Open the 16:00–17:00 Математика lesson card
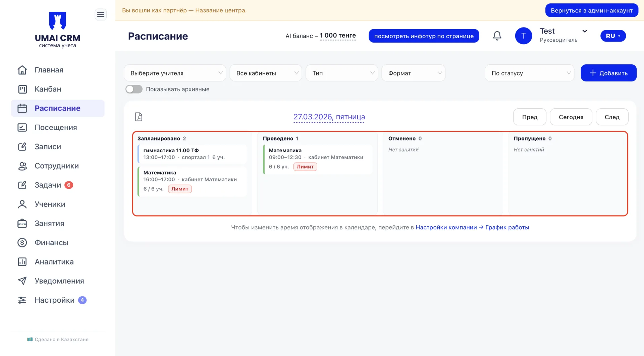This screenshot has height=356, width=644. [192, 181]
